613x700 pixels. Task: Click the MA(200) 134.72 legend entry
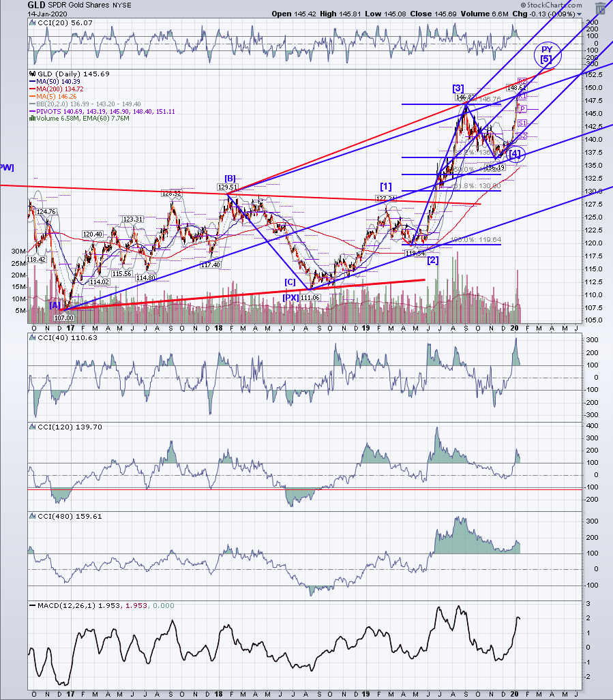(x=57, y=89)
